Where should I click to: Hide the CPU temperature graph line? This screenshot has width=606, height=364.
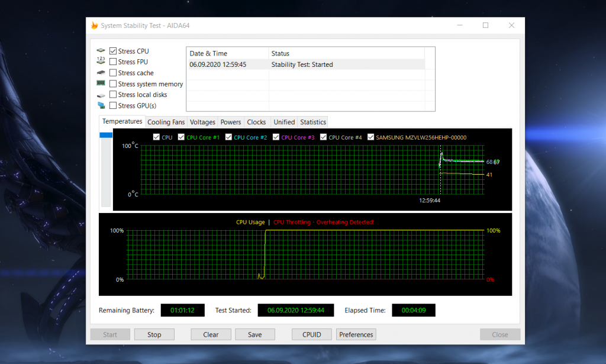point(156,137)
